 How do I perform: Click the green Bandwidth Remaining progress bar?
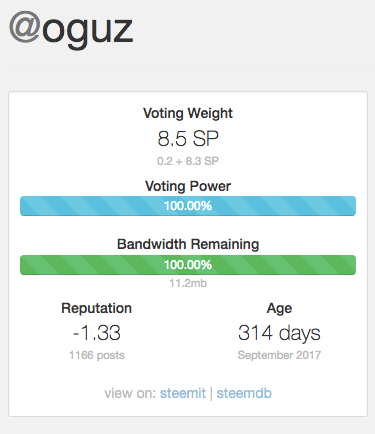pyautogui.click(x=188, y=265)
